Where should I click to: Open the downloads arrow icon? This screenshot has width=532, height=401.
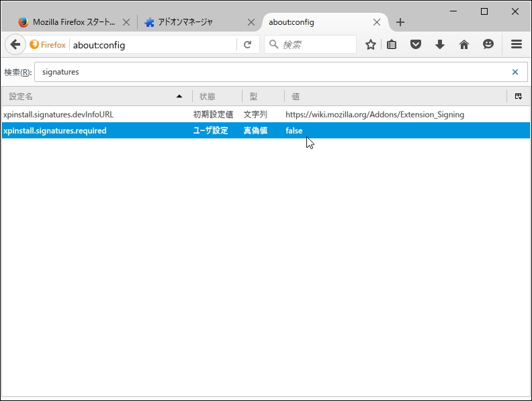[x=440, y=44]
